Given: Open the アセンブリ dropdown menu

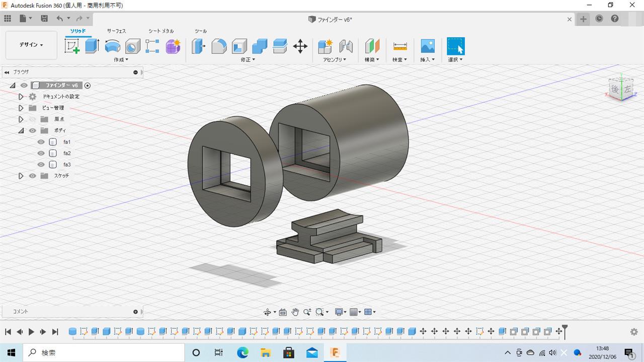Looking at the screenshot, I should click(335, 59).
